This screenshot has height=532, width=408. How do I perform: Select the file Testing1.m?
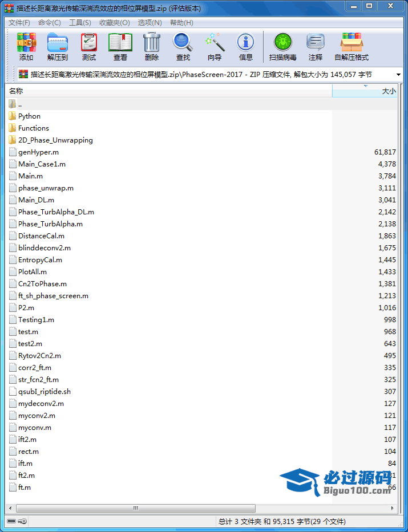36,320
